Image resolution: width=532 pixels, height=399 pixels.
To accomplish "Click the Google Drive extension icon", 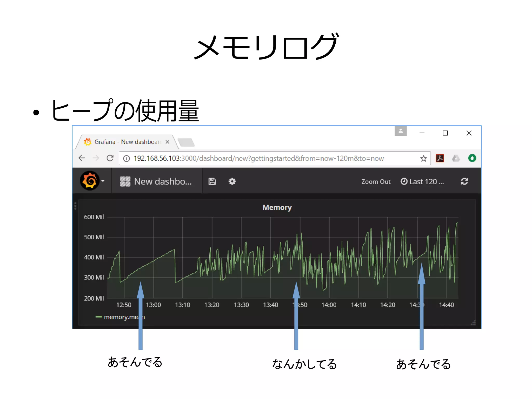I will 456,158.
